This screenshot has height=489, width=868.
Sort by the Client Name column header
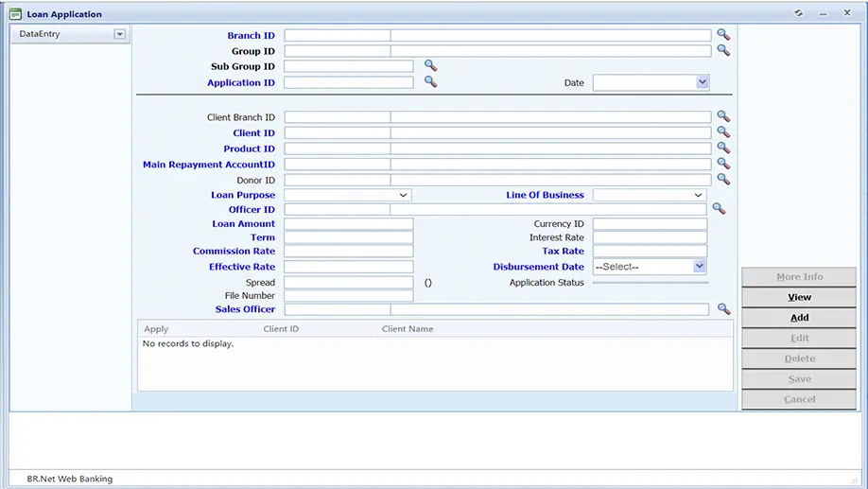pos(408,329)
